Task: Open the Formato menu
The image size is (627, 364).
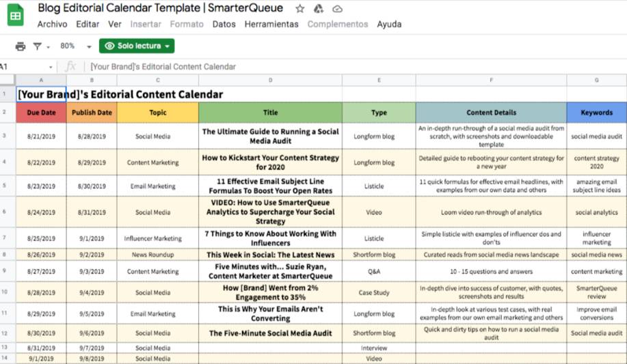Action: tap(187, 25)
